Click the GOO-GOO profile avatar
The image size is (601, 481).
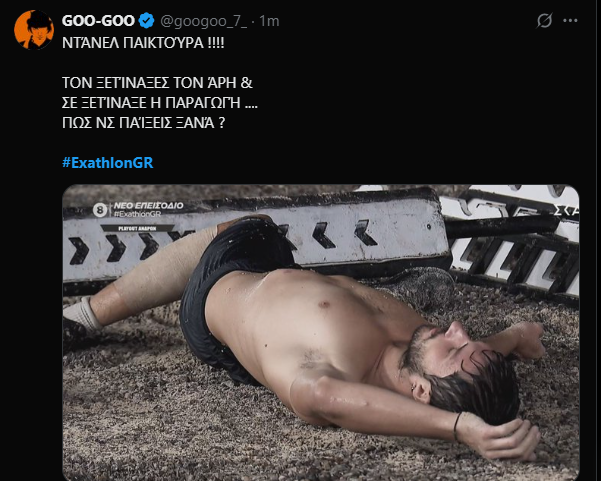click(x=33, y=29)
